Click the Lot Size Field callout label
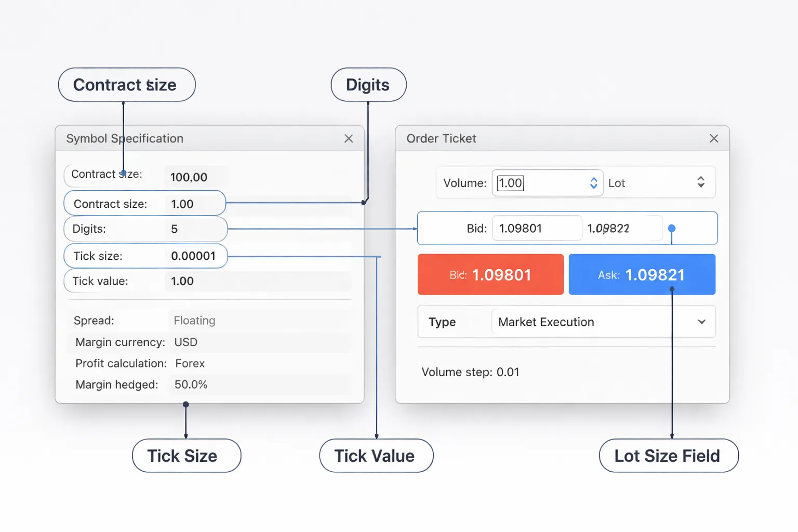 pos(668,456)
